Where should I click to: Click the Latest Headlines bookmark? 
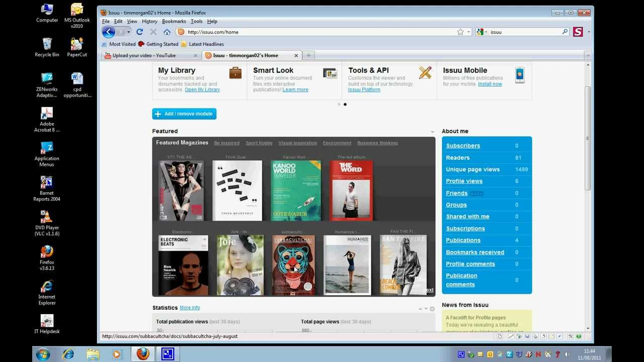(202, 44)
